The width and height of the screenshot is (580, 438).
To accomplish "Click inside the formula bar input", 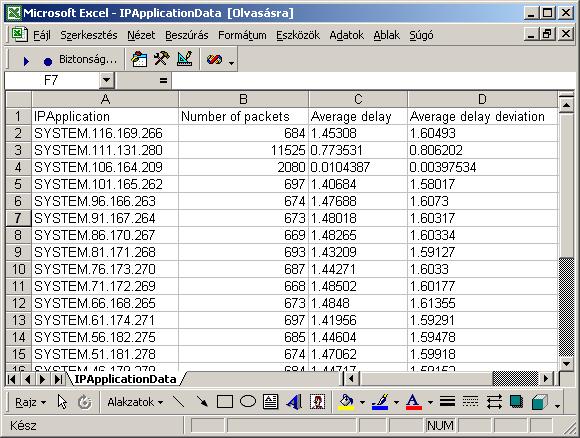I will tap(373, 80).
